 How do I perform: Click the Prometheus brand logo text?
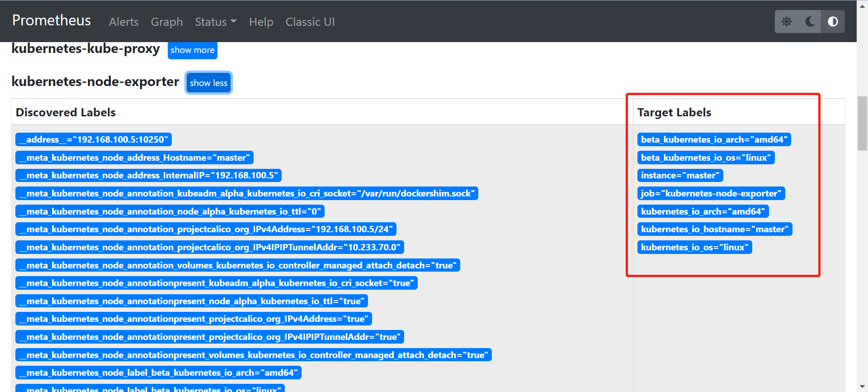pos(52,20)
